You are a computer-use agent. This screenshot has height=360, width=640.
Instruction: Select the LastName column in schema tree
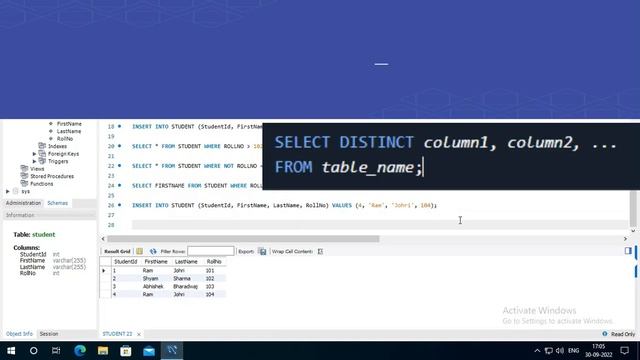tap(69, 131)
